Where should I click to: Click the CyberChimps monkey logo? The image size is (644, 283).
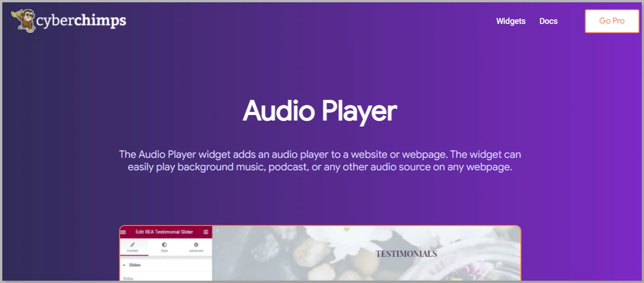(x=23, y=20)
